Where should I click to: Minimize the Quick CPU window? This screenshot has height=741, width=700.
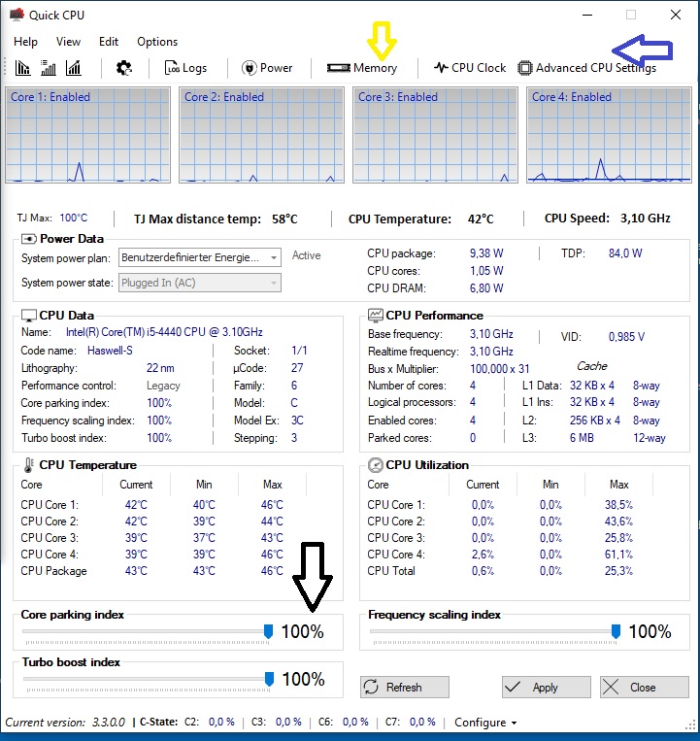587,15
